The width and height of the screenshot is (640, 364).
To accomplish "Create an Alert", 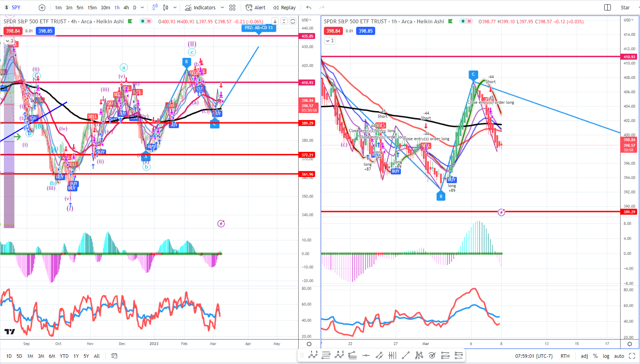I will (x=255, y=7).
